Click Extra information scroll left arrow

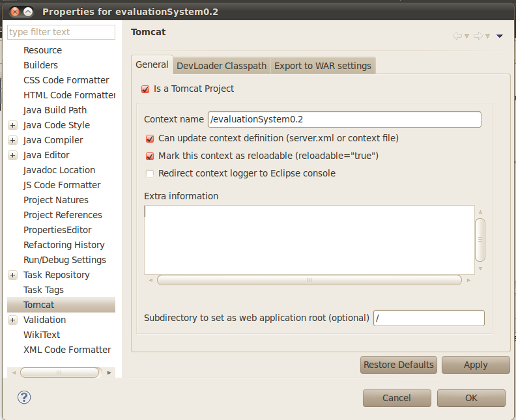tap(150, 280)
